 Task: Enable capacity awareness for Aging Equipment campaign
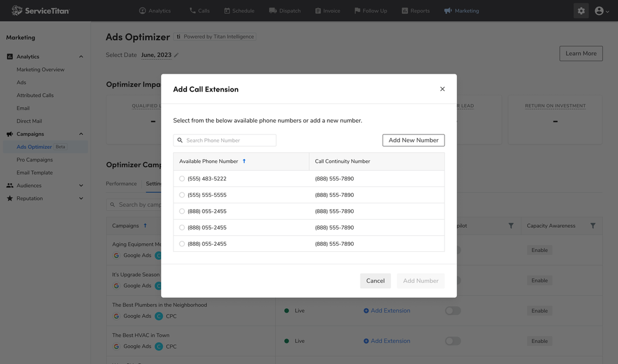click(539, 250)
